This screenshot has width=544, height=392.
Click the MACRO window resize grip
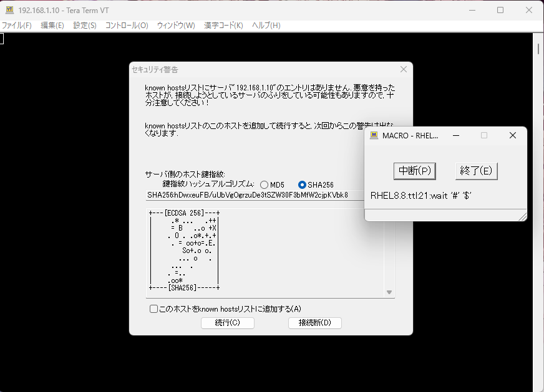click(523, 217)
